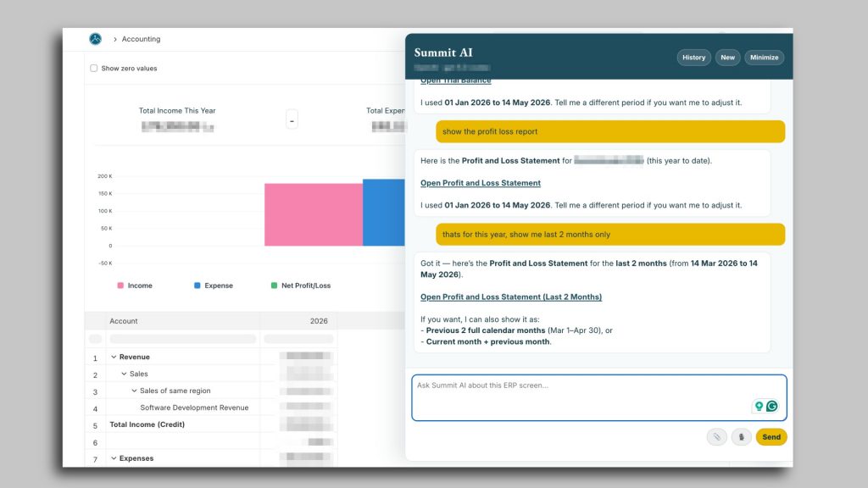This screenshot has height=488, width=868.
Task: Click the Income legend label
Action: [x=140, y=286]
